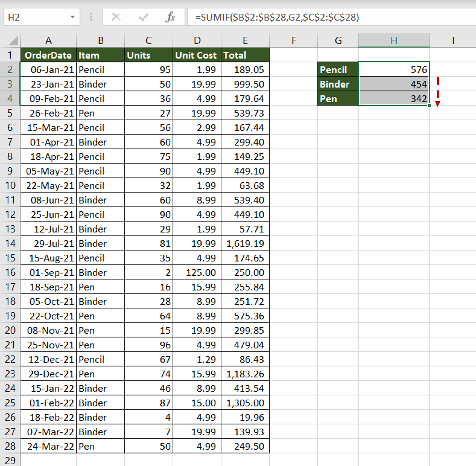Select column F header

(294, 40)
